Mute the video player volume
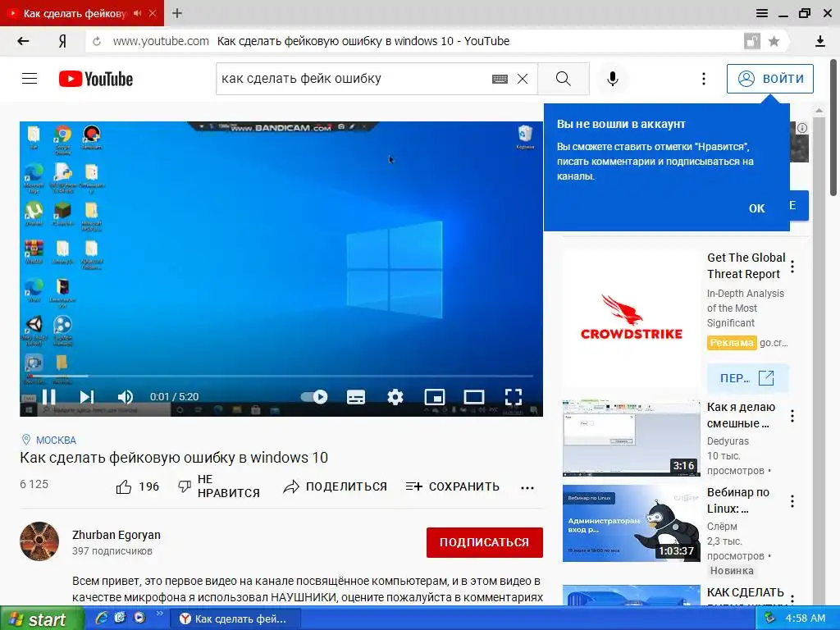This screenshot has height=630, width=840. 125,396
